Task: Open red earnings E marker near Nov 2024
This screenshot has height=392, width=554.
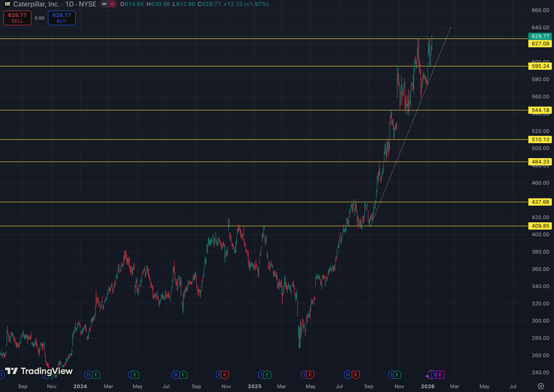Action: (x=225, y=375)
